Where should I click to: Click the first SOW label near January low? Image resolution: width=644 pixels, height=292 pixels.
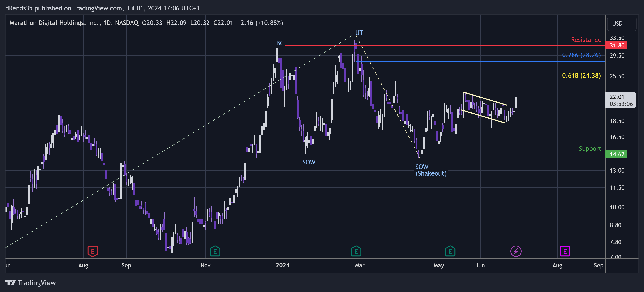pos(309,162)
